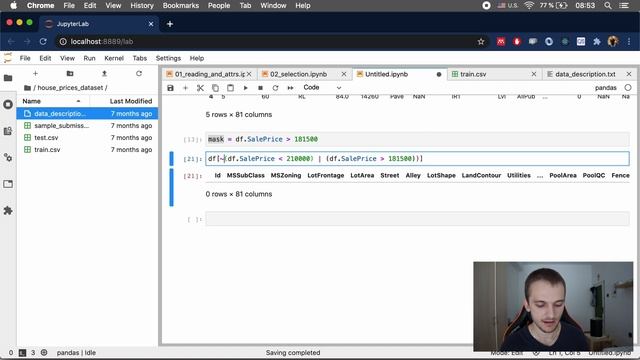Open the Commands palette sidebar icon
Image resolution: width=640 pixels, height=360 pixels.
(x=8, y=131)
